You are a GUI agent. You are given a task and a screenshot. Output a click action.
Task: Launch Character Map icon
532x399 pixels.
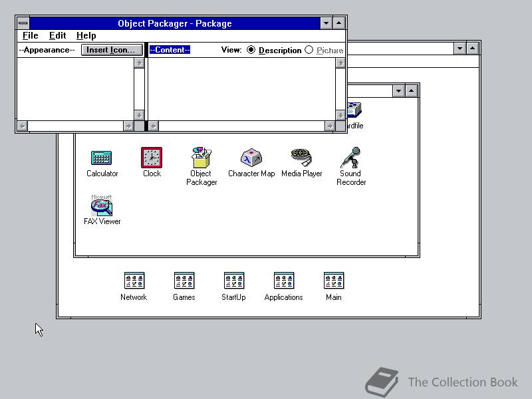(x=251, y=158)
